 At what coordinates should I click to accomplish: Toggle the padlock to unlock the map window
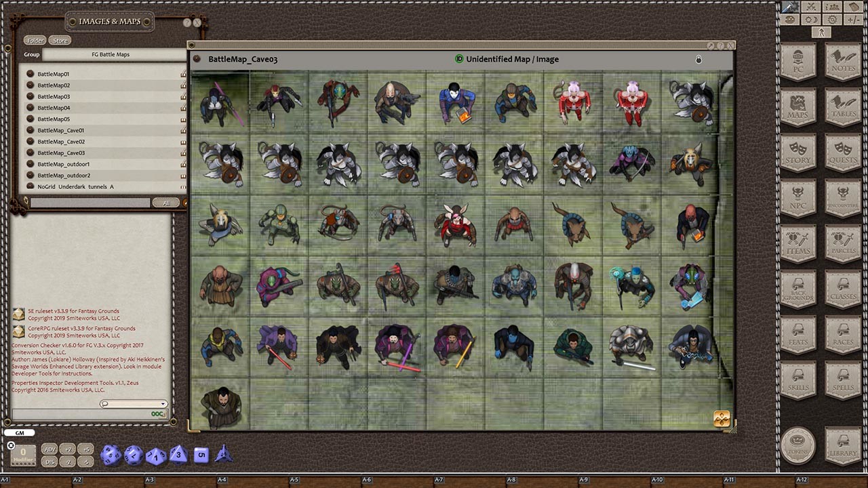698,60
